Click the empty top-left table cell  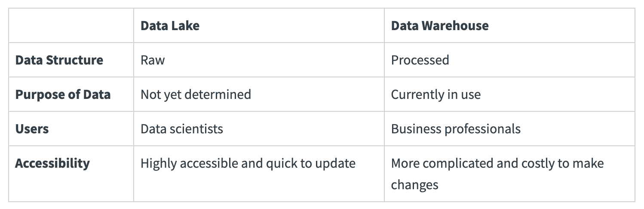71,26
